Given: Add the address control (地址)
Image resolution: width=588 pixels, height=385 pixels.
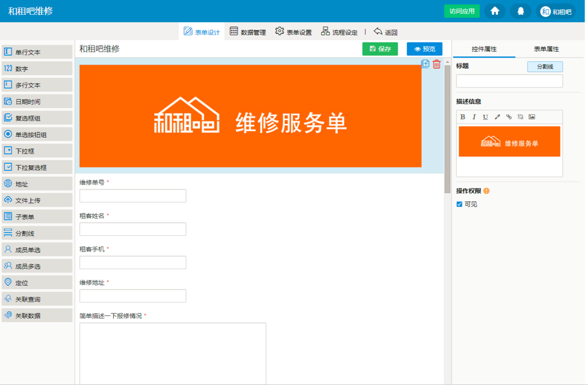Looking at the screenshot, I should coord(37,184).
